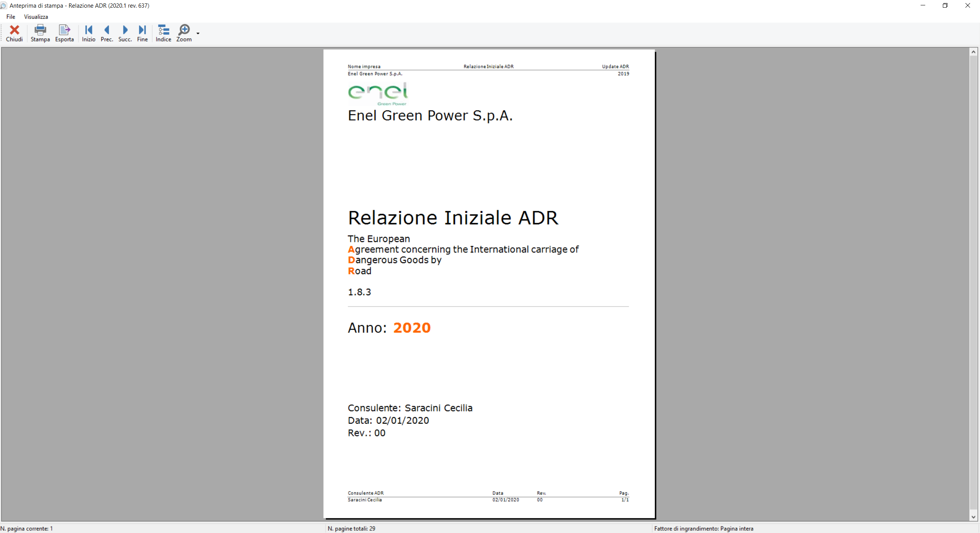Screen dimensions: 980x533
Task: Click 'Fattore di ingrandimento: Pagina intera' status
Action: (x=703, y=528)
